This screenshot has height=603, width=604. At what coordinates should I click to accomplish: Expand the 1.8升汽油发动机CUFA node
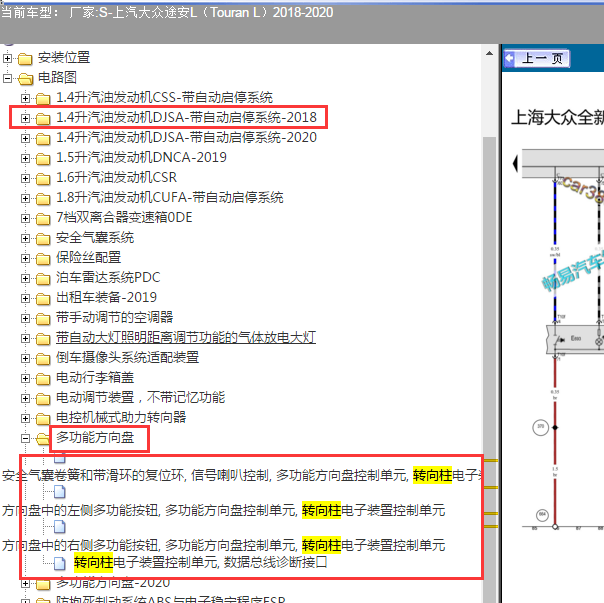click(25, 198)
